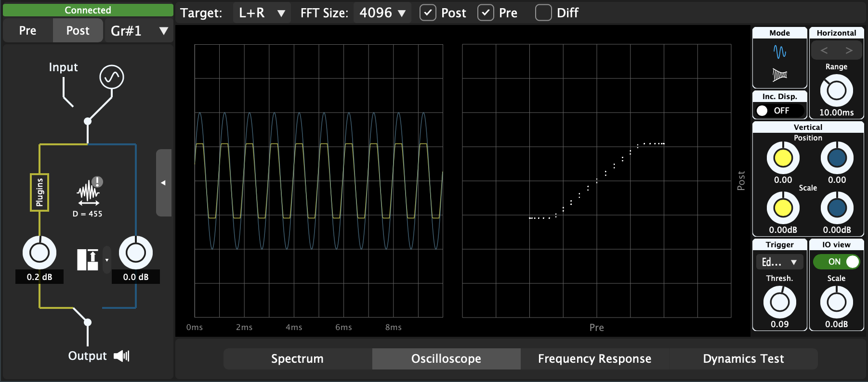Viewport: 868px width, 382px height.
Task: Click the horizontal right arrow
Action: (x=849, y=51)
